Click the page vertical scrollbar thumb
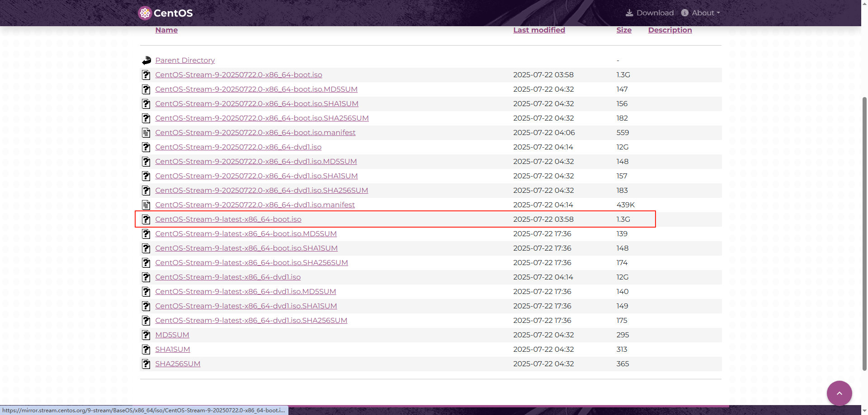The height and width of the screenshot is (415, 868). click(864, 233)
